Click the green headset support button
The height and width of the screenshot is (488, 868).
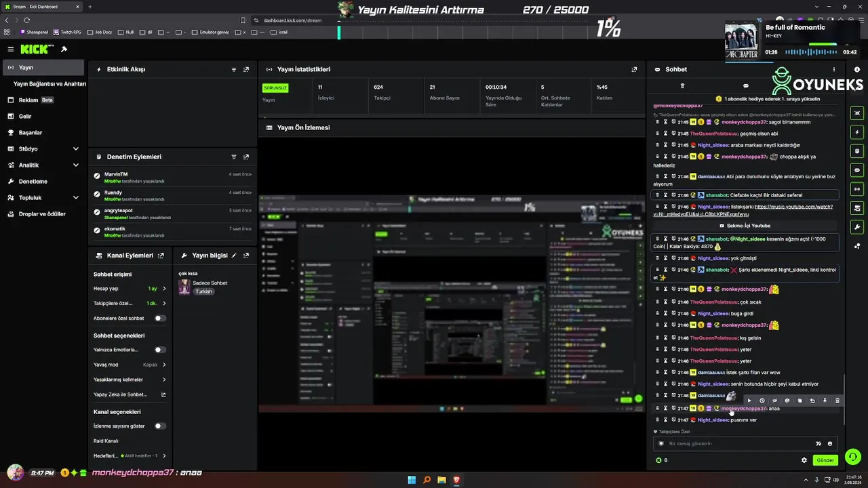tap(853, 457)
